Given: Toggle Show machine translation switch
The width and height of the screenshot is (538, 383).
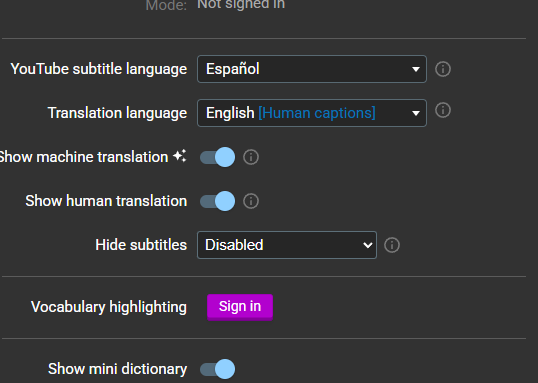Looking at the screenshot, I should click(x=218, y=157).
